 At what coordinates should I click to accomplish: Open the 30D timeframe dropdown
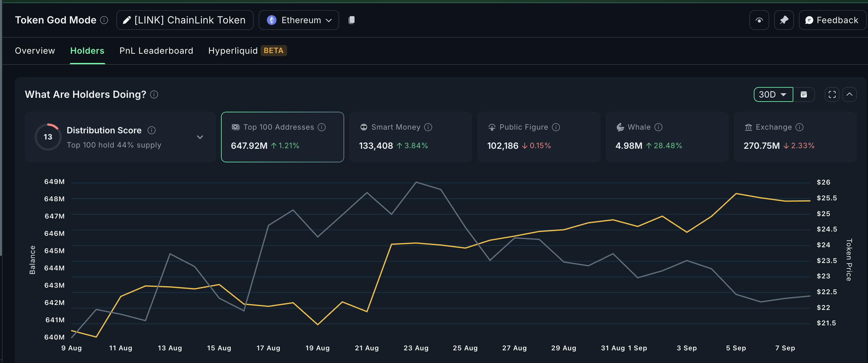coord(773,94)
